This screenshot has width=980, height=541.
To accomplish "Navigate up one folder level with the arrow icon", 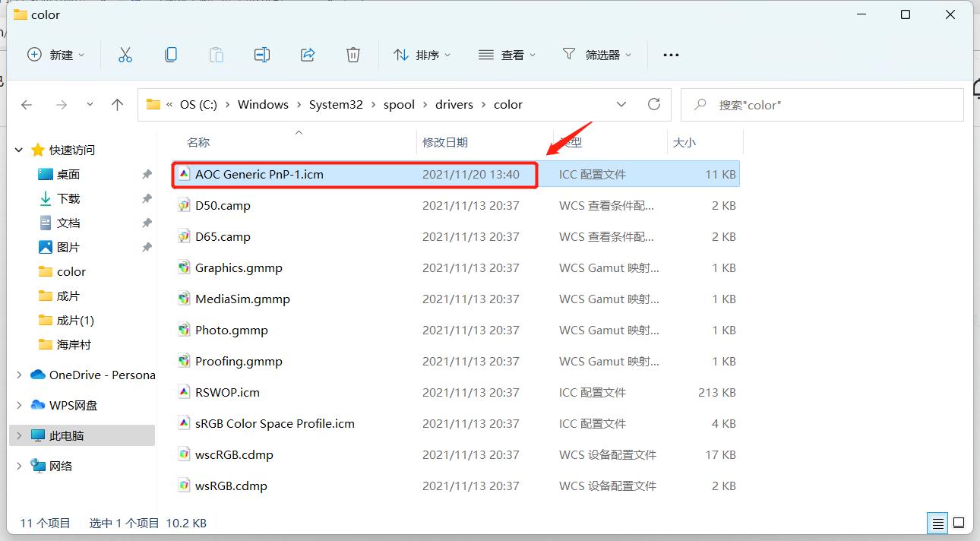I will click(x=118, y=104).
